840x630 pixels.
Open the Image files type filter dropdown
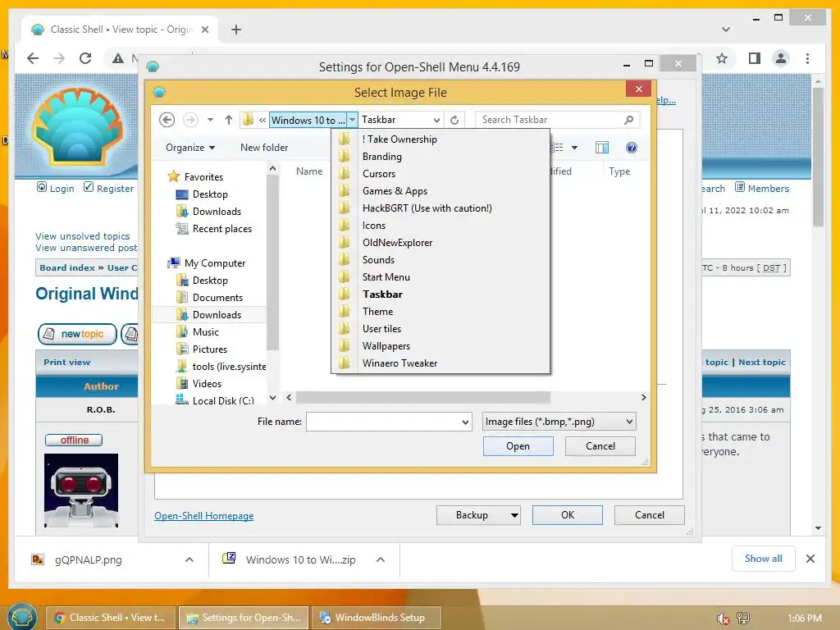629,422
